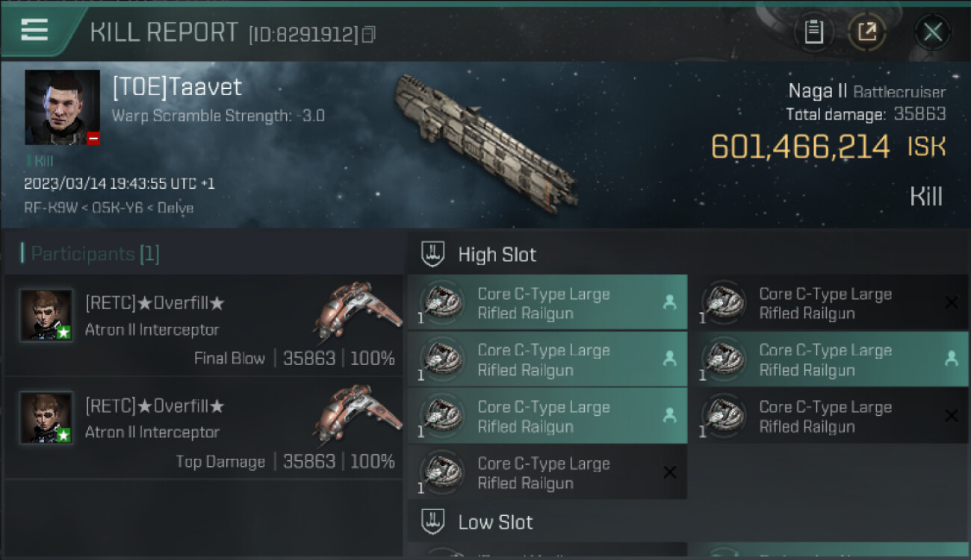The width and height of the screenshot is (971, 560).
Task: Close the kill report window
Action: (932, 32)
